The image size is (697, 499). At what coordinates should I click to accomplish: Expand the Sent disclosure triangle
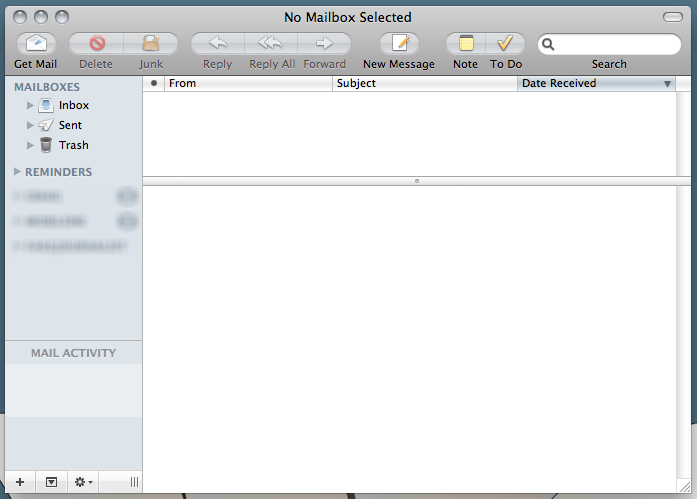(30, 125)
